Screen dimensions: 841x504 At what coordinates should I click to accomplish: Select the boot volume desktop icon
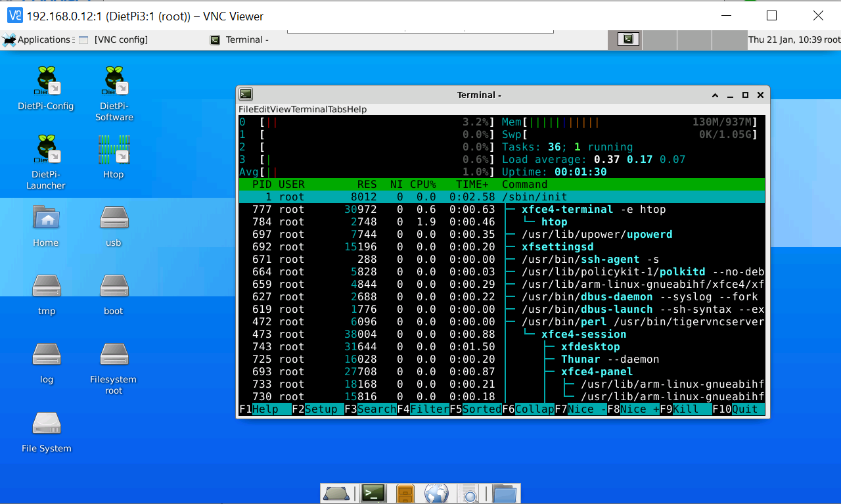[x=114, y=287]
